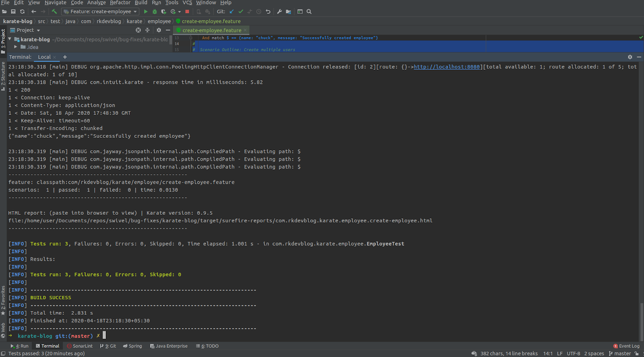The width and height of the screenshot is (644, 357).
Task: Toggle the Terminal tool window button
Action: (47, 346)
